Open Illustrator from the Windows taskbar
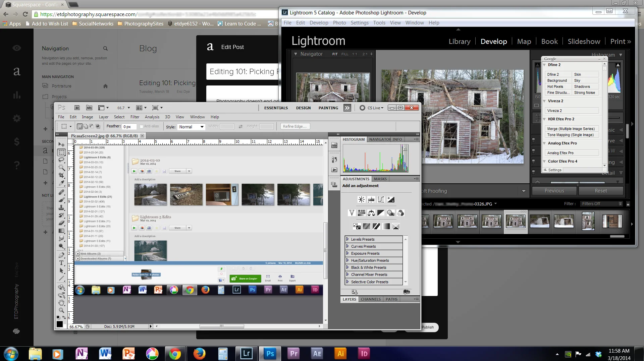The image size is (644, 361). [340, 354]
